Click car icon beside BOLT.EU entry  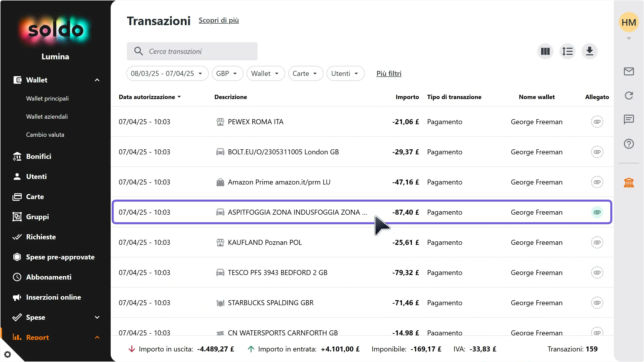[x=220, y=152]
